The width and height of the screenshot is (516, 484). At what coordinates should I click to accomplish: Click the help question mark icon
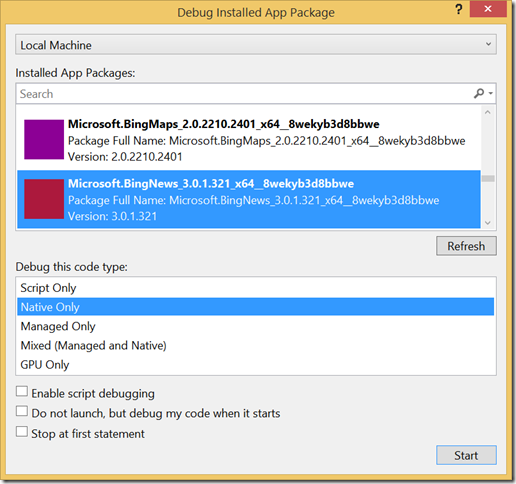point(459,9)
